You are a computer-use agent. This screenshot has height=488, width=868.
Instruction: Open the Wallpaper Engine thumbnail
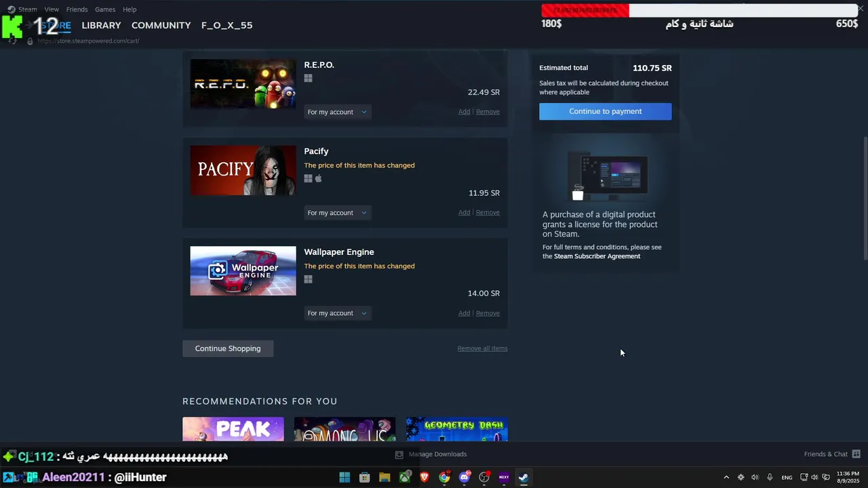click(243, 270)
